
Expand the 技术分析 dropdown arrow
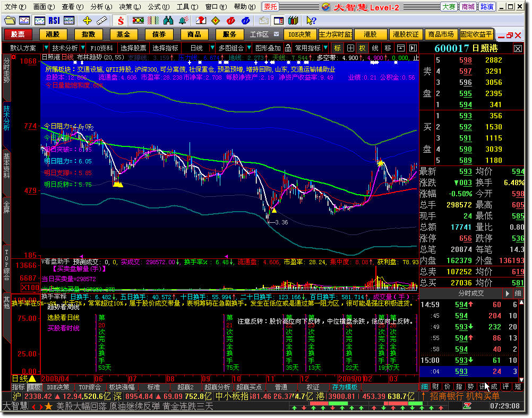coord(83,48)
